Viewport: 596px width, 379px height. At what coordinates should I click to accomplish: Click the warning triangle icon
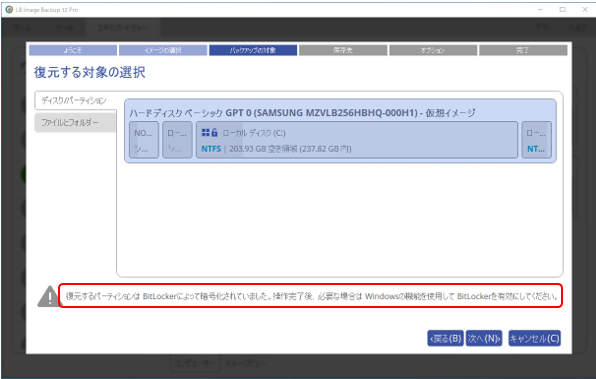48,296
